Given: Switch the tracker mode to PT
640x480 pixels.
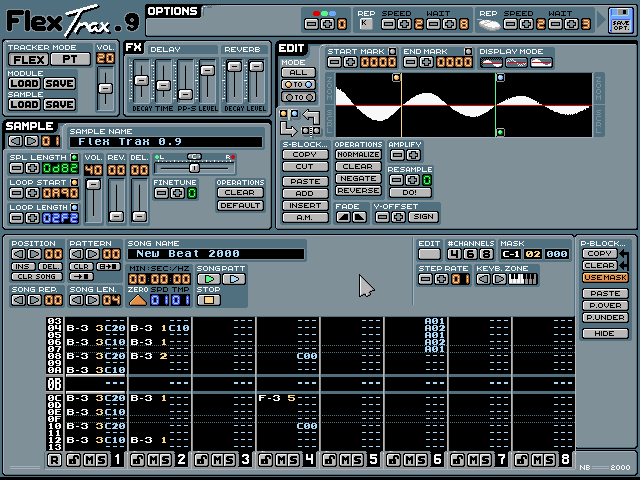Looking at the screenshot, I should pos(71,60).
